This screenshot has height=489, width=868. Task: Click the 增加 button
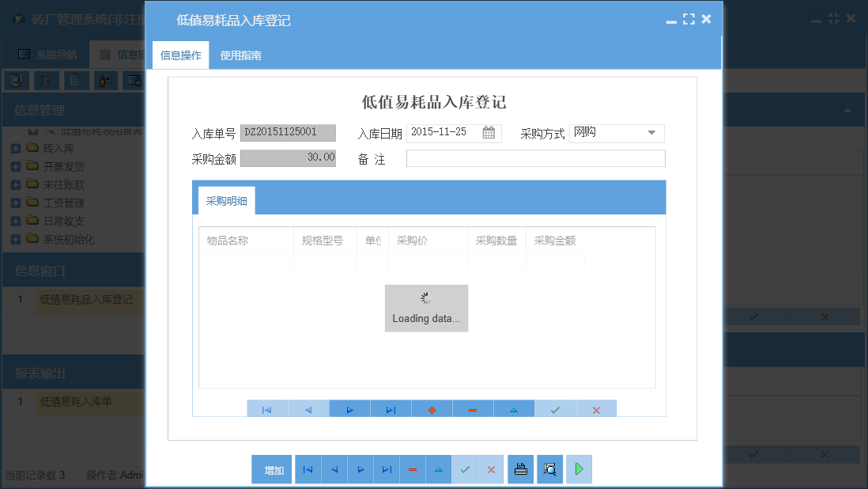tap(271, 469)
